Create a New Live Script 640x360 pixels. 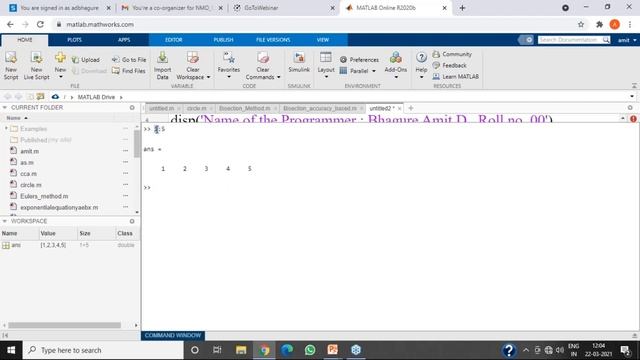[x=36, y=65]
